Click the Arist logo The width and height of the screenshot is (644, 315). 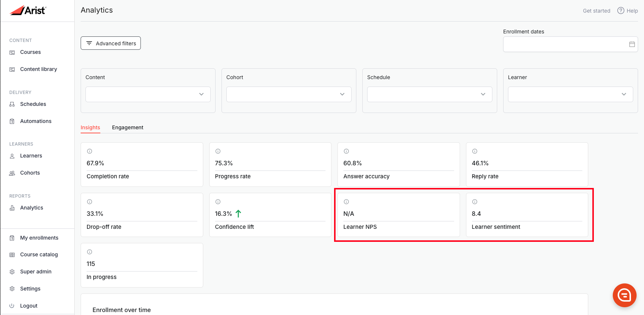pos(28,10)
